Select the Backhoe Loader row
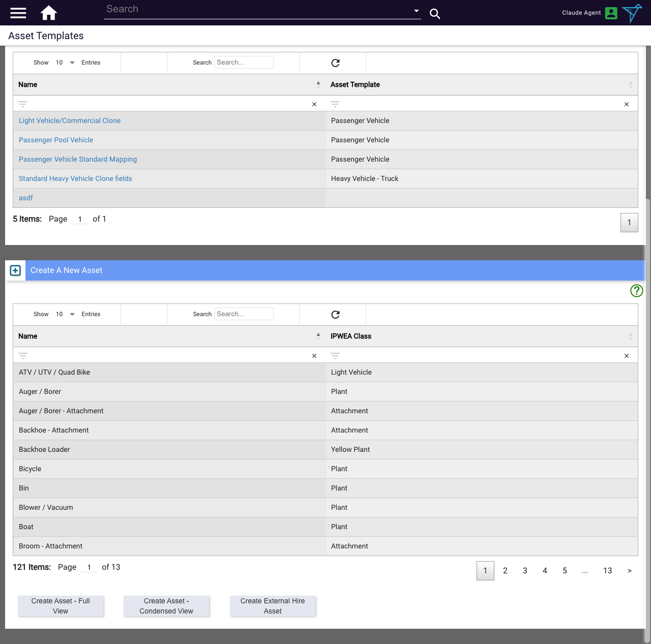The image size is (651, 644). [x=325, y=450]
